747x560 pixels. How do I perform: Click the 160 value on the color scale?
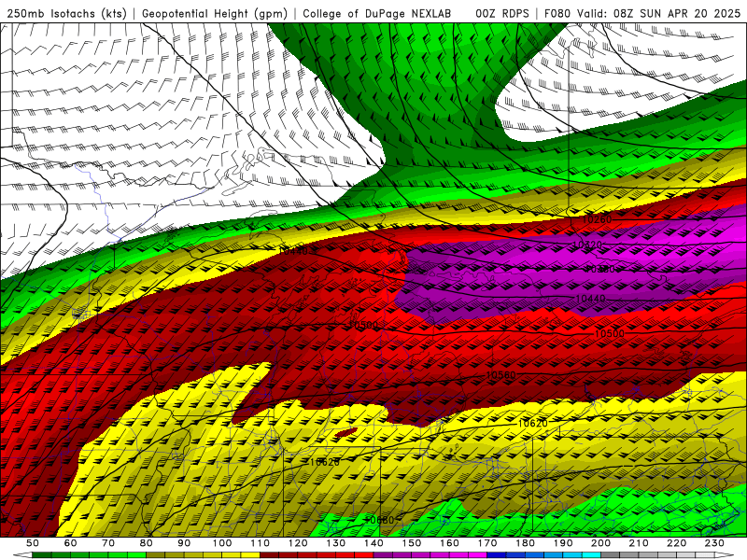[449, 543]
